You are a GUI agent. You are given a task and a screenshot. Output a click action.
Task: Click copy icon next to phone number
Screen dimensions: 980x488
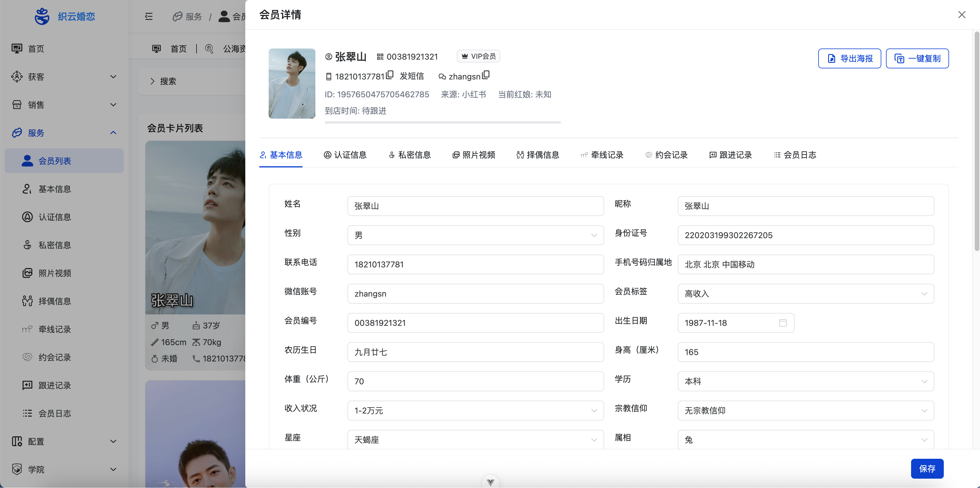click(x=390, y=75)
